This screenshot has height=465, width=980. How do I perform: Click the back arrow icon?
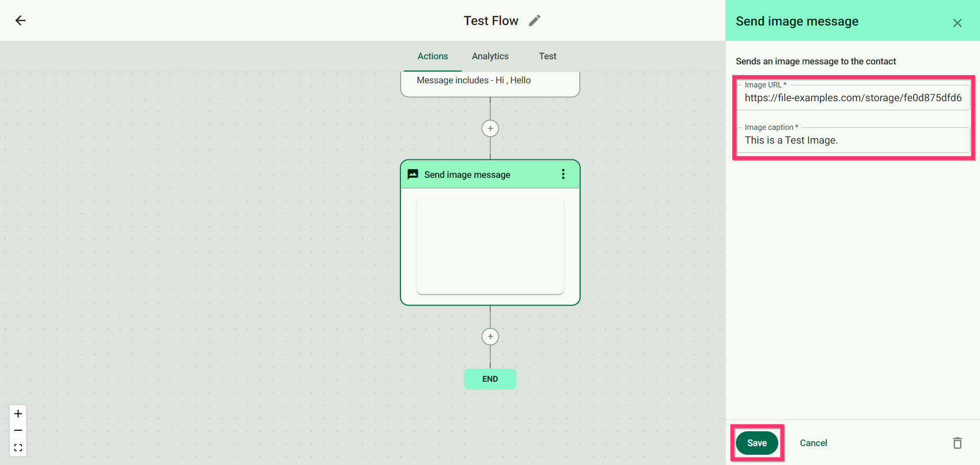20,20
